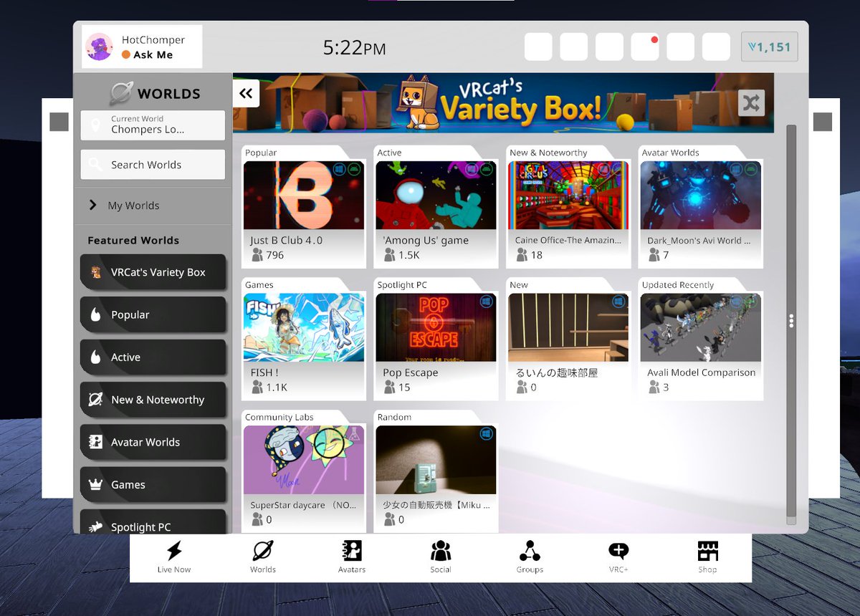Open SuperStar daycare world thumbnail
Image resolution: width=860 pixels, height=616 pixels.
[x=304, y=460]
